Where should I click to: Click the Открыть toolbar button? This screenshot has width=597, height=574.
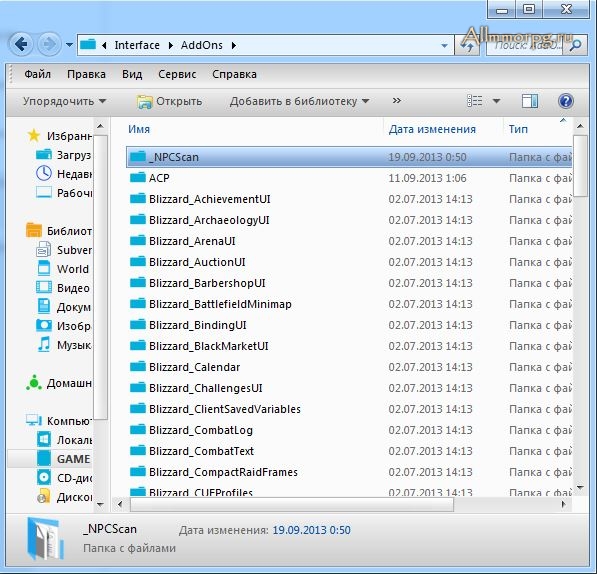169,101
